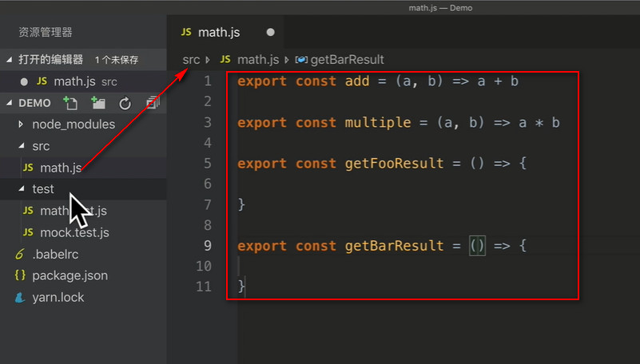Collapse the src folder

point(22,146)
